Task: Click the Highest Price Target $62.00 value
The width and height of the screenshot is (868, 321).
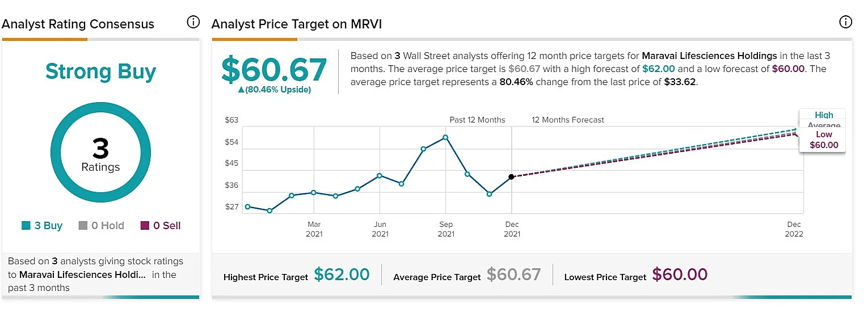Action: (342, 275)
